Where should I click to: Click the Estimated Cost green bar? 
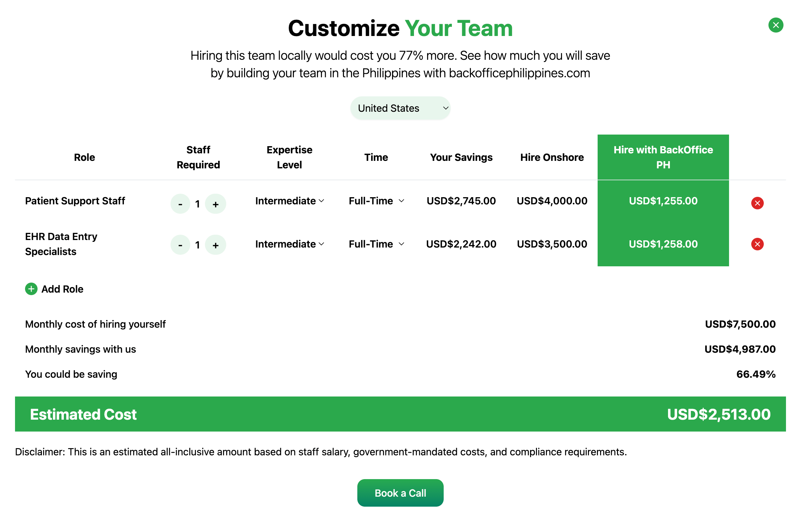coord(400,414)
